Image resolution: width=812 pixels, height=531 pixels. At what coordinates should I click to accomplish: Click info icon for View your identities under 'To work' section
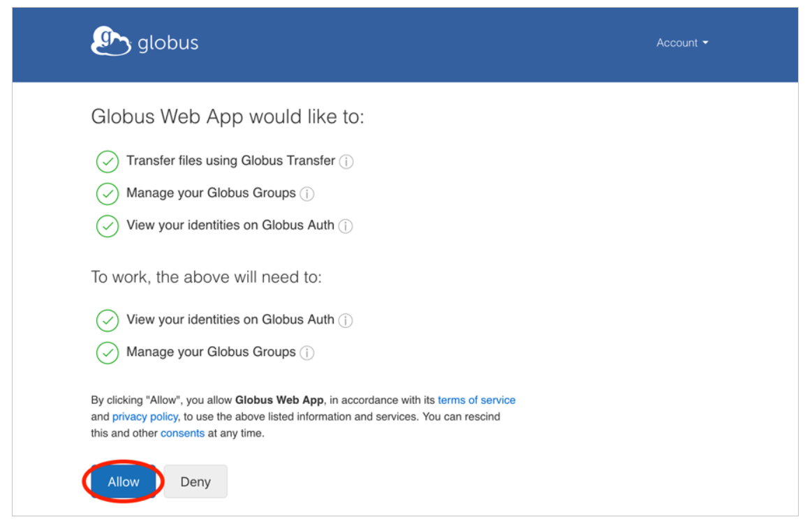(345, 320)
